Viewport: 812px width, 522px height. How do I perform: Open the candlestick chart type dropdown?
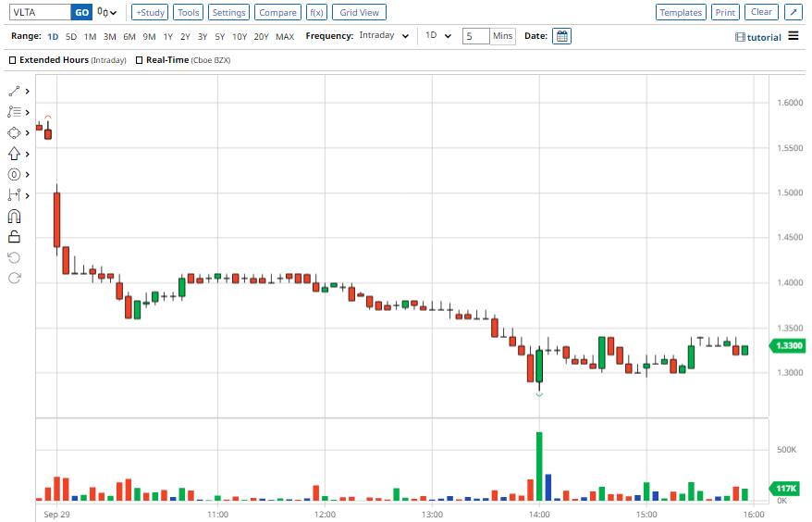[106, 12]
